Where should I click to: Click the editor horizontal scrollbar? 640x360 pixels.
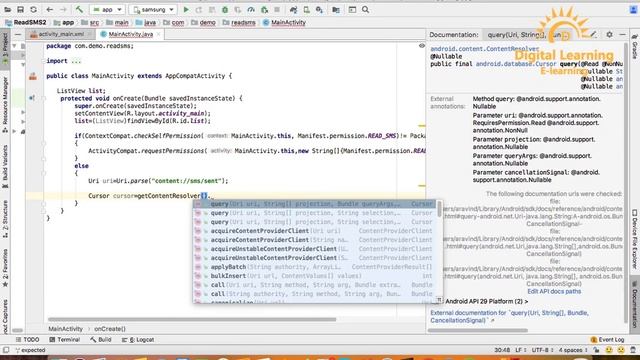tap(192, 320)
